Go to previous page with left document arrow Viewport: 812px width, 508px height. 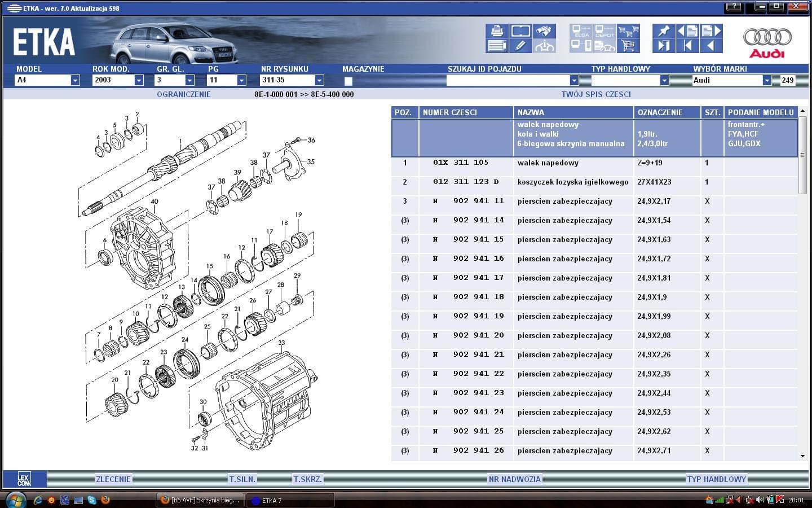point(687,31)
